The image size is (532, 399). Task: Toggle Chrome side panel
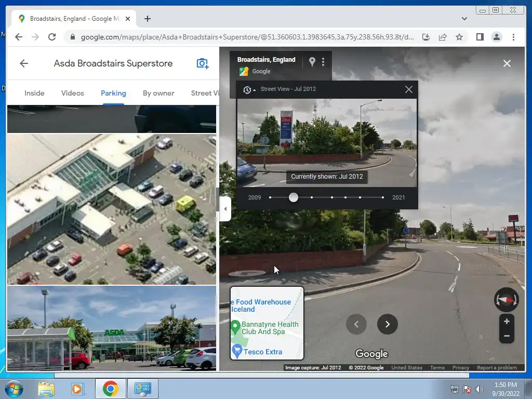[x=480, y=37]
